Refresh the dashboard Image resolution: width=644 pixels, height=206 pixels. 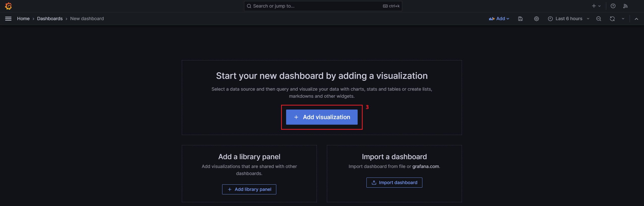[612, 19]
